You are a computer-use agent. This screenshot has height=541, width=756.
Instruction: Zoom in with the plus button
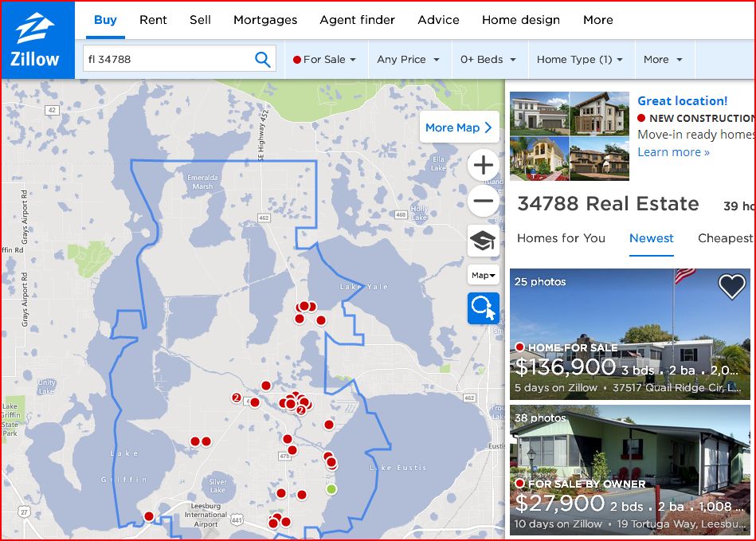[483, 166]
